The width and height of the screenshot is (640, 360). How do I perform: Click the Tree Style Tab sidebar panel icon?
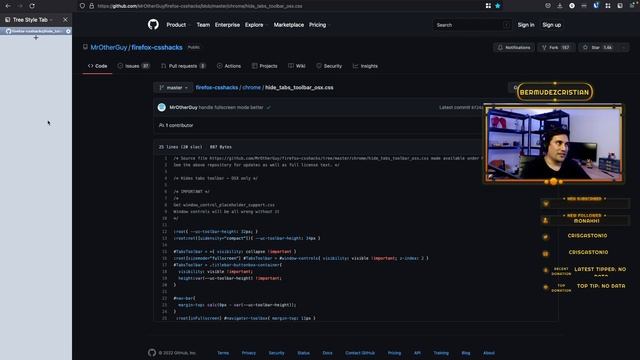click(7, 20)
